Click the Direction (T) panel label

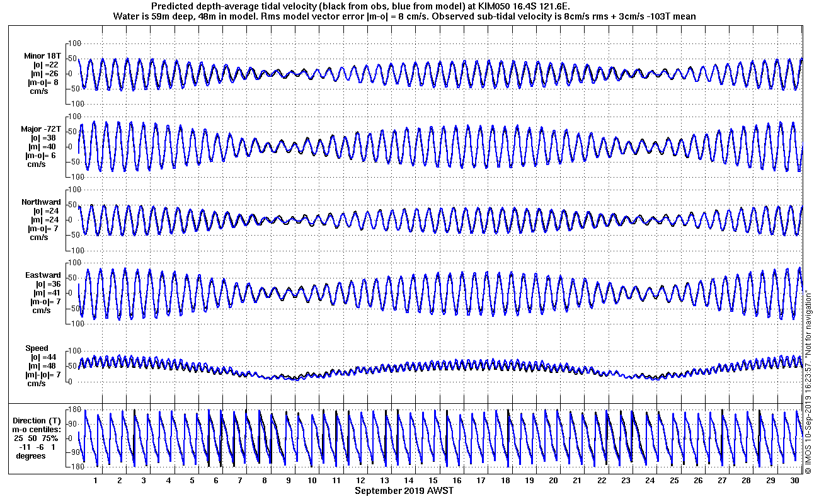[x=38, y=421]
